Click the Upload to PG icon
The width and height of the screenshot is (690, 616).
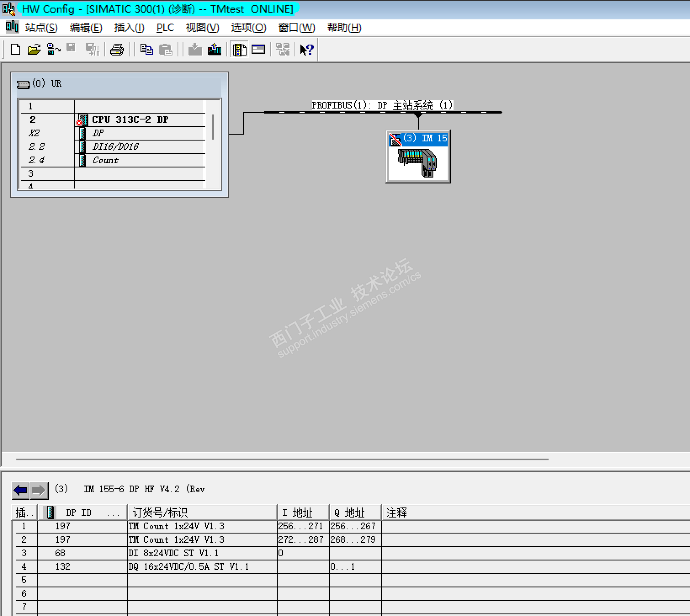215,50
